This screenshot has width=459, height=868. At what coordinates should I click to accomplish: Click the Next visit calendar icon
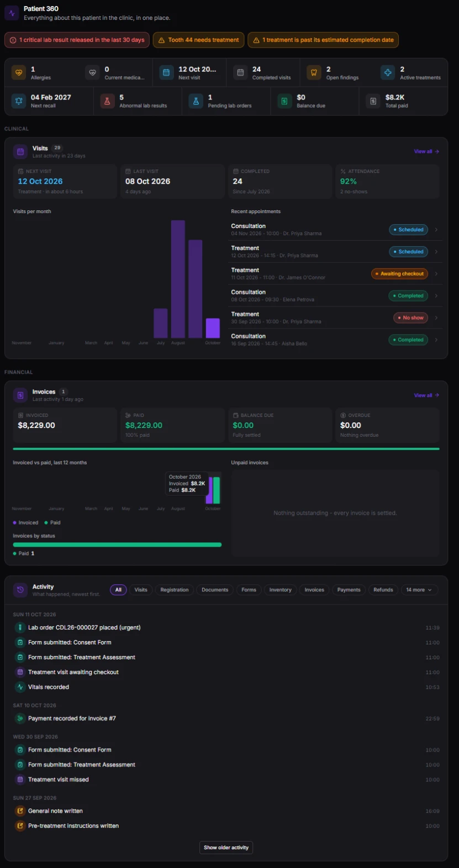point(166,72)
